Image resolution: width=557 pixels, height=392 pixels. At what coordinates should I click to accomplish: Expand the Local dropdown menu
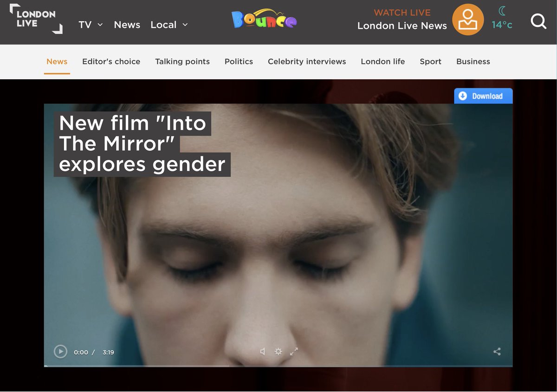click(169, 25)
